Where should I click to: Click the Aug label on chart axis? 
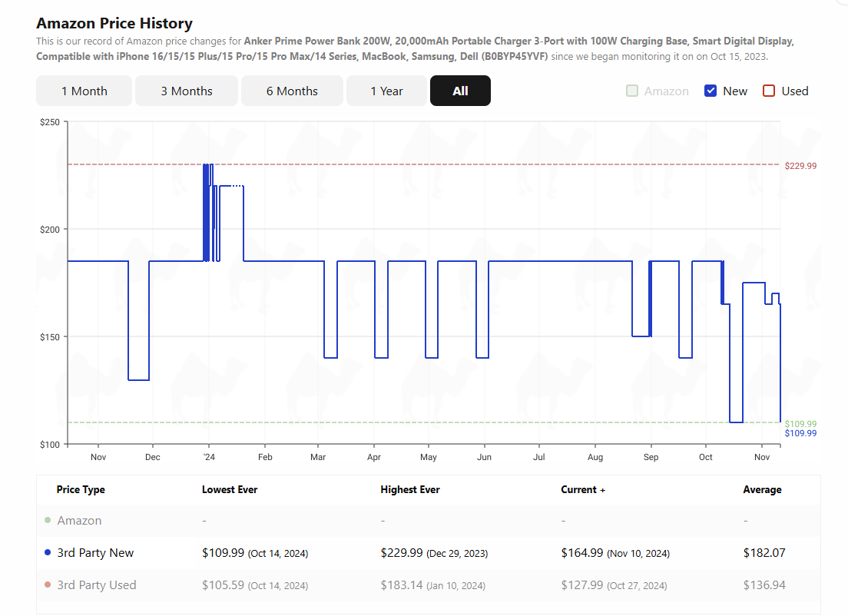coord(595,457)
